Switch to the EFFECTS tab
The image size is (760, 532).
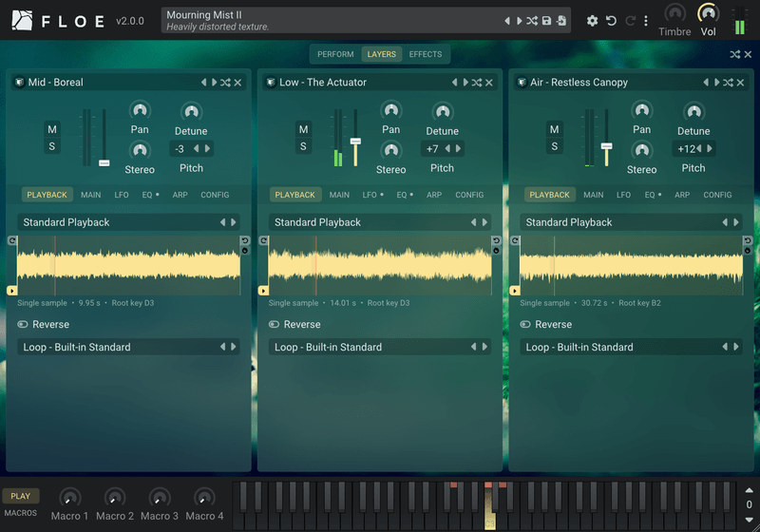(425, 54)
